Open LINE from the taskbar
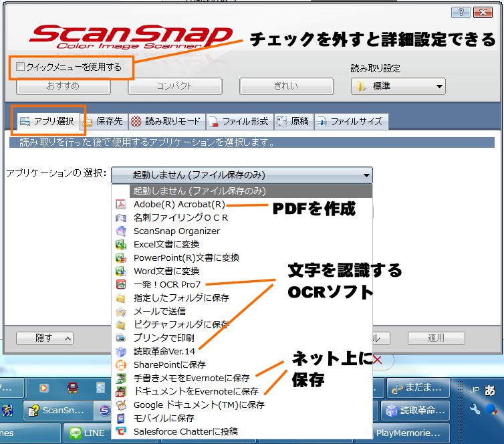 tap(87, 433)
